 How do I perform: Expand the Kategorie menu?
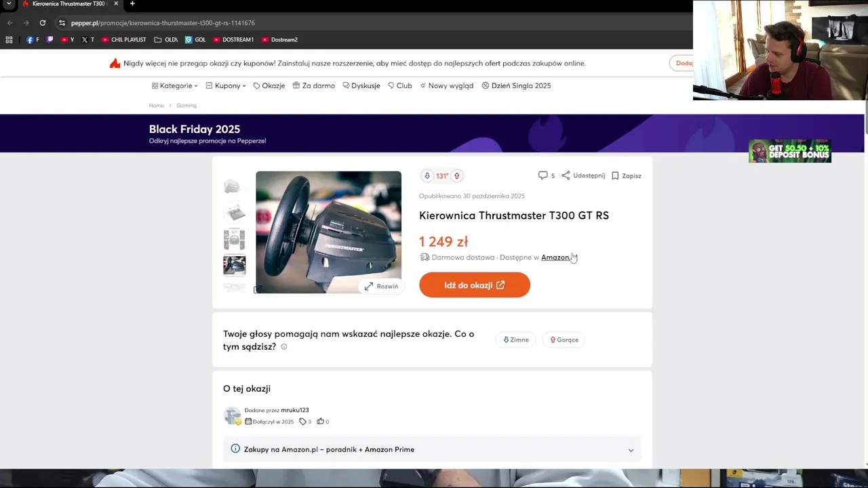click(x=175, y=86)
